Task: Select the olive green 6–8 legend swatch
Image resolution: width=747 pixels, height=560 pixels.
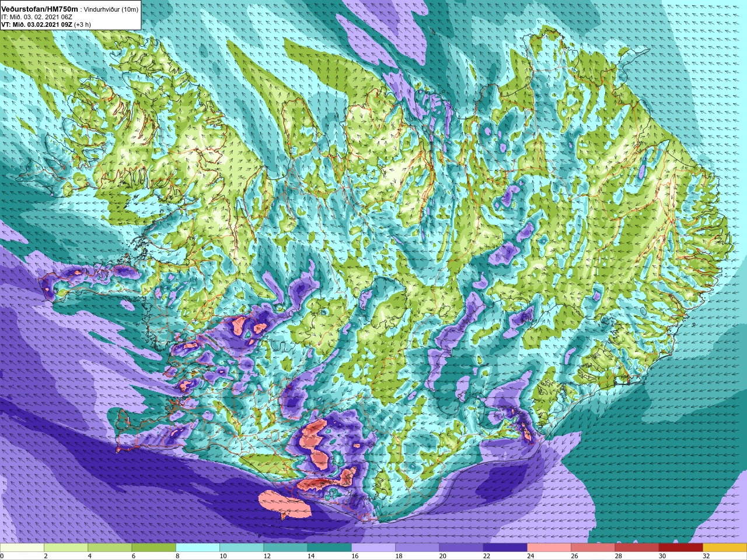Action: click(154, 548)
